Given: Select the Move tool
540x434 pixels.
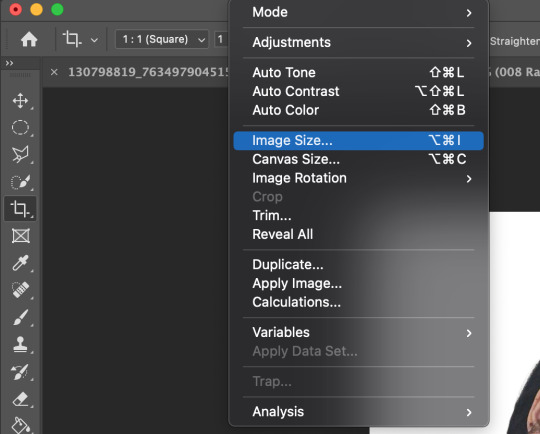Looking at the screenshot, I should (20, 101).
